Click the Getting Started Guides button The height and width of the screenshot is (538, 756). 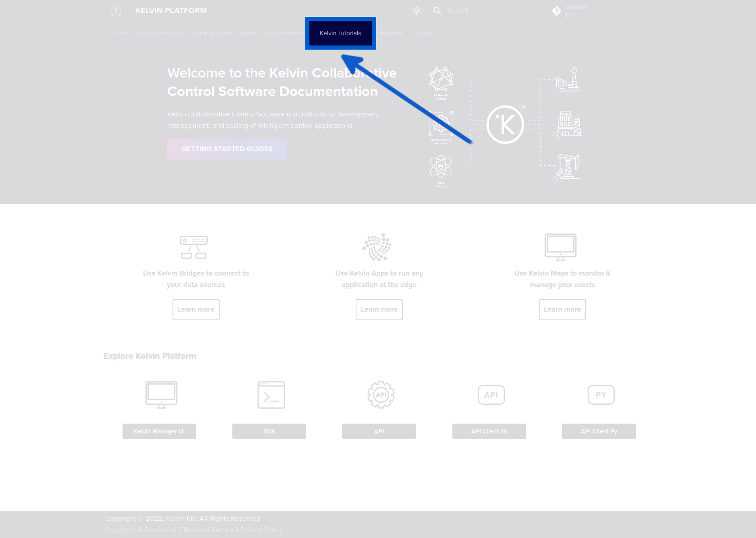coord(227,149)
